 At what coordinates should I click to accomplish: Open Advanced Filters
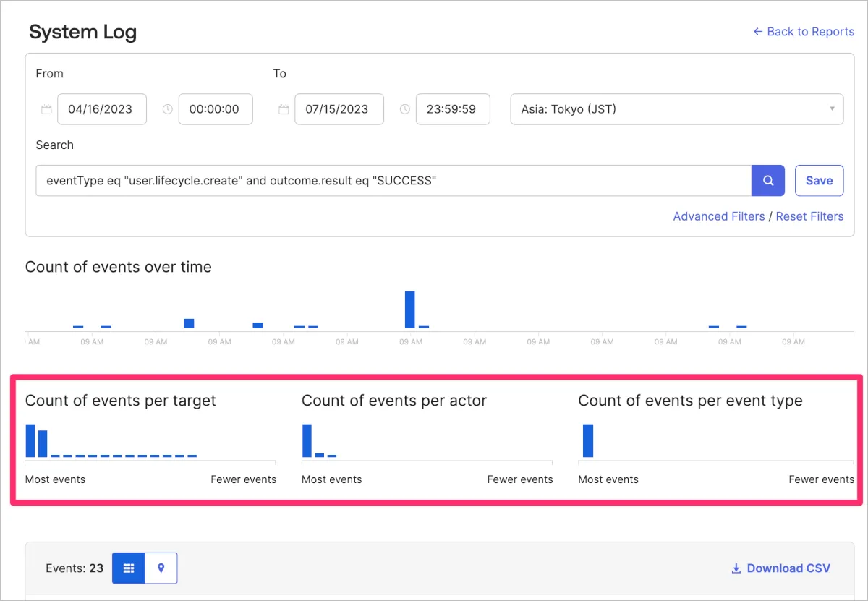pos(719,216)
